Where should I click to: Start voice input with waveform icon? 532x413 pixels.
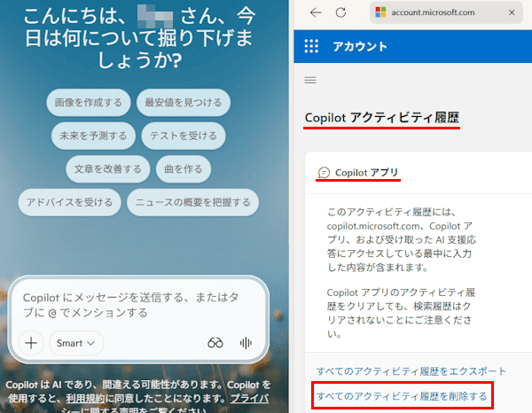coord(246,343)
